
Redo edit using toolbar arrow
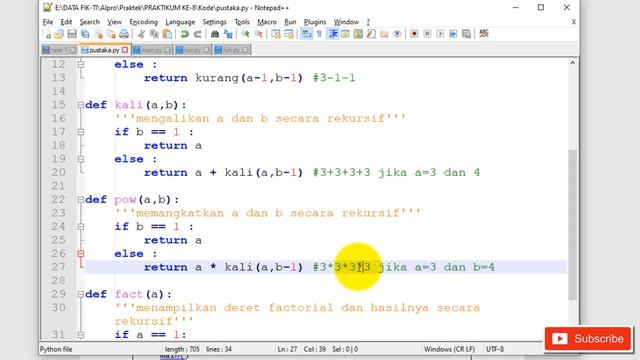198,34
